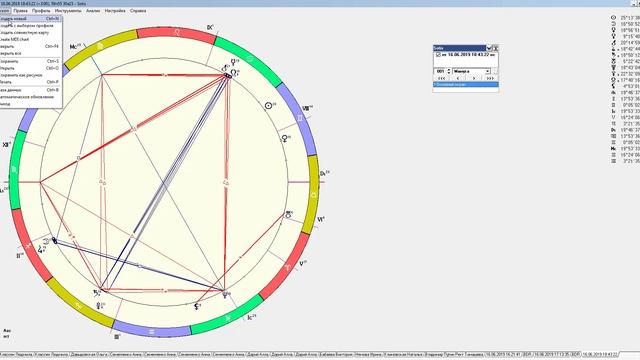Switch to the Нечаева Ирина bottom tab
Image resolution: width=640 pixels, height=360 pixels.
coord(369,355)
